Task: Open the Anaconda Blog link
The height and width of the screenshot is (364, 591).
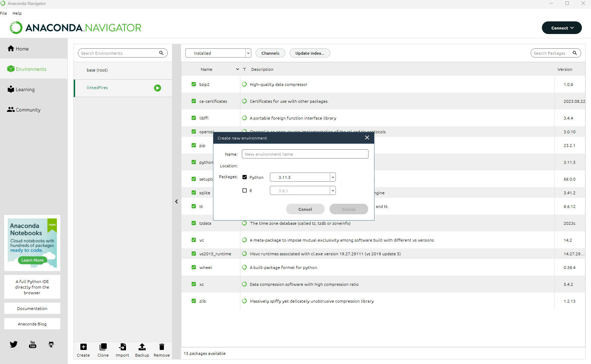Action: (32, 324)
